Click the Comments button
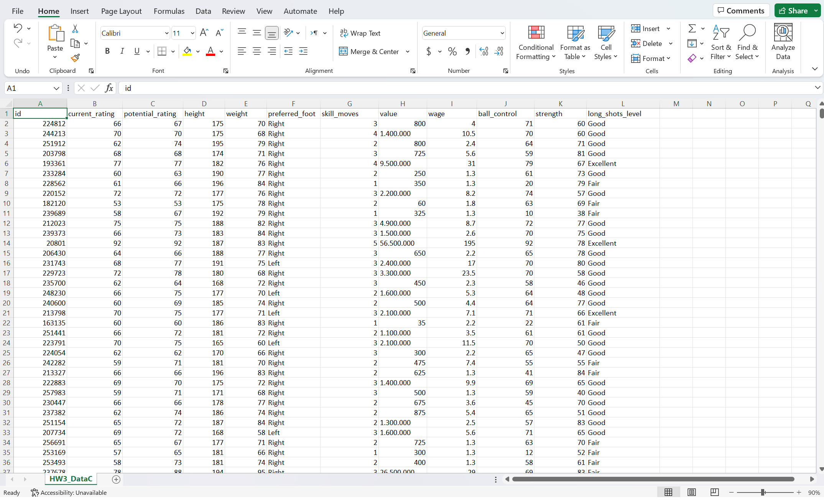 741,11
